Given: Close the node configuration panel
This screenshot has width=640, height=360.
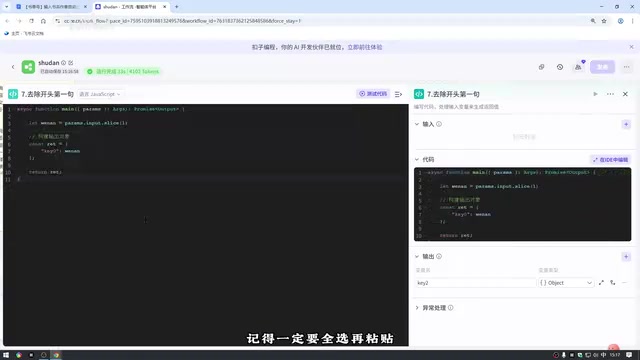Looking at the screenshot, I should (625, 94).
